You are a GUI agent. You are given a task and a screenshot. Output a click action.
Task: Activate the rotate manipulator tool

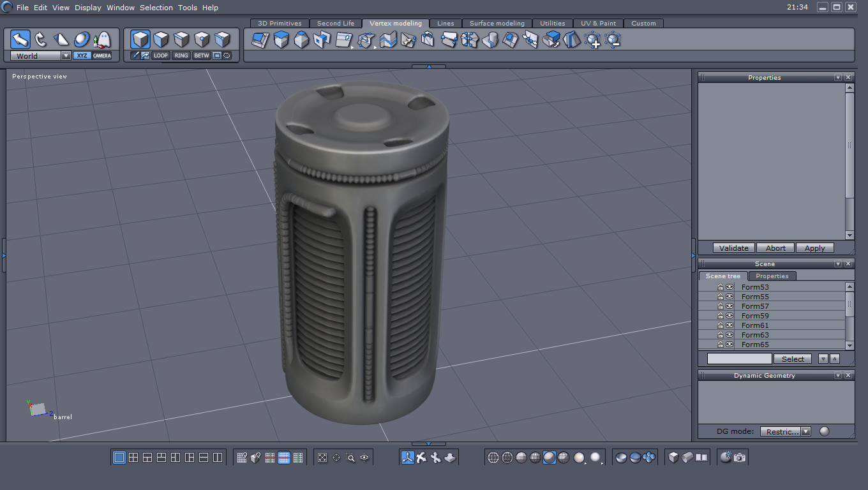(x=41, y=40)
